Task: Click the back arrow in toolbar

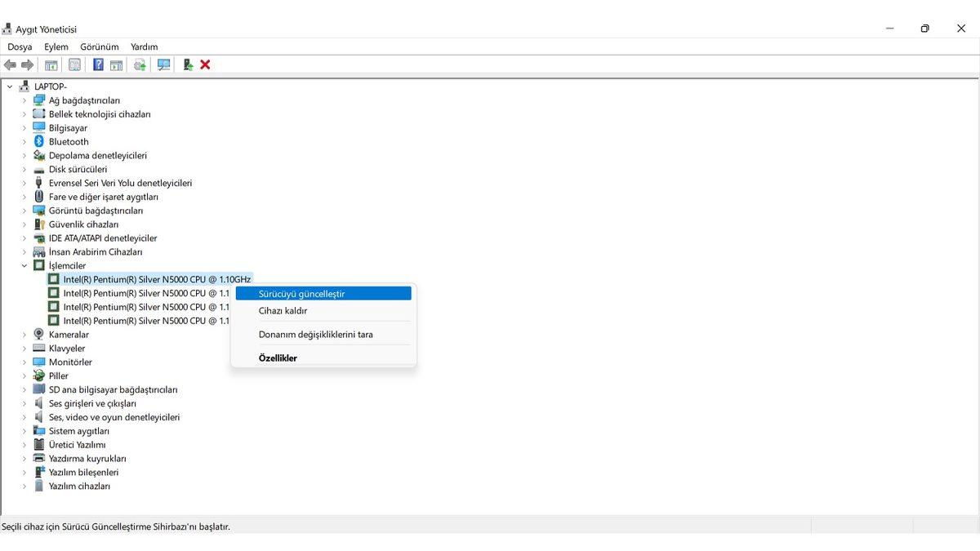Action: click(x=10, y=64)
